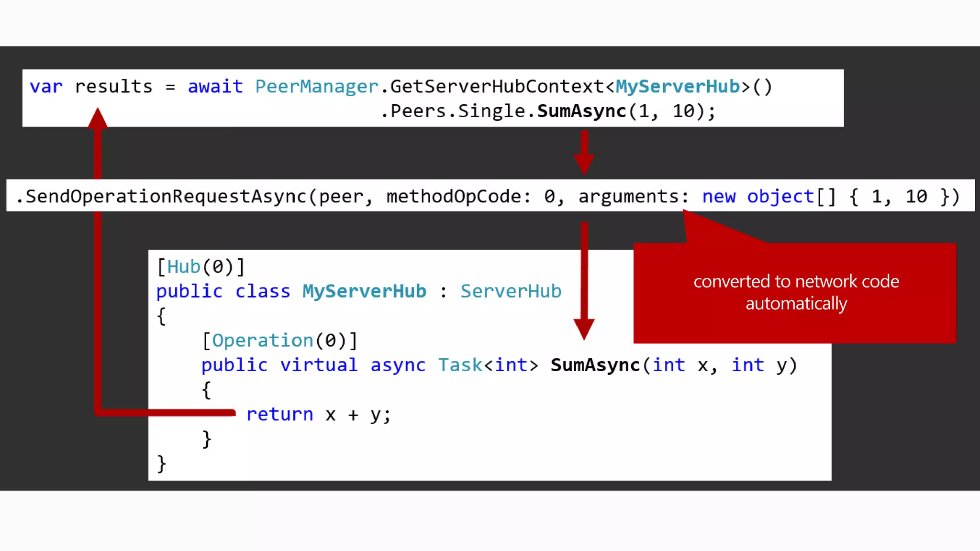Click the 'ServerHub' base class name

click(511, 291)
